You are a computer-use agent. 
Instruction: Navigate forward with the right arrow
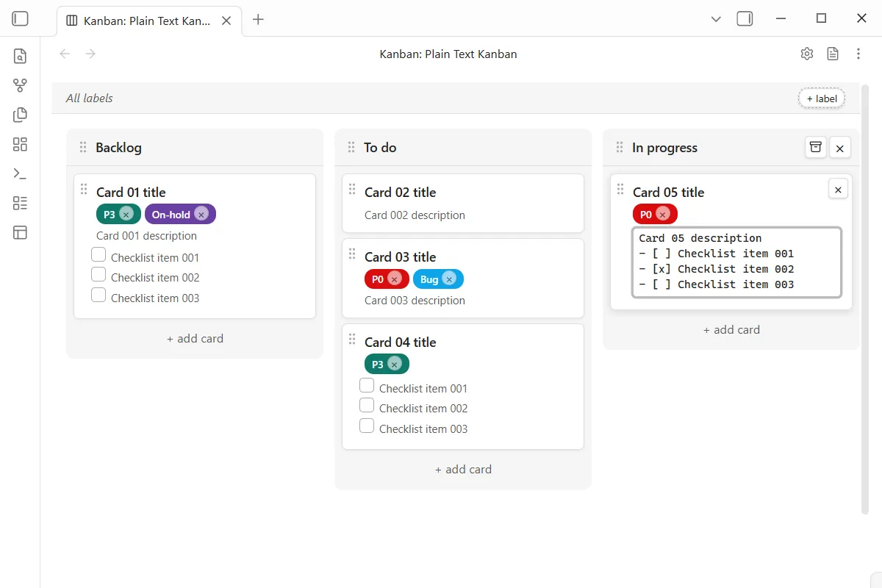click(x=90, y=54)
